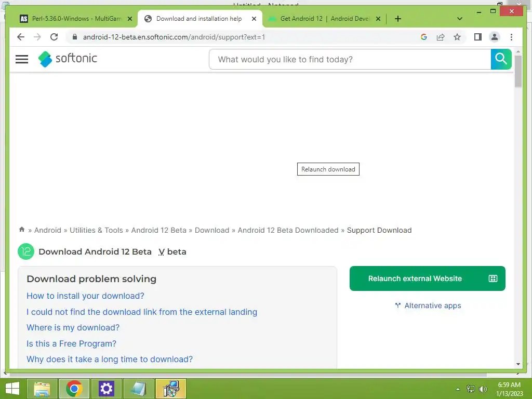532x399 pixels.
Task: Open Why does it take long link
Action: [110, 359]
